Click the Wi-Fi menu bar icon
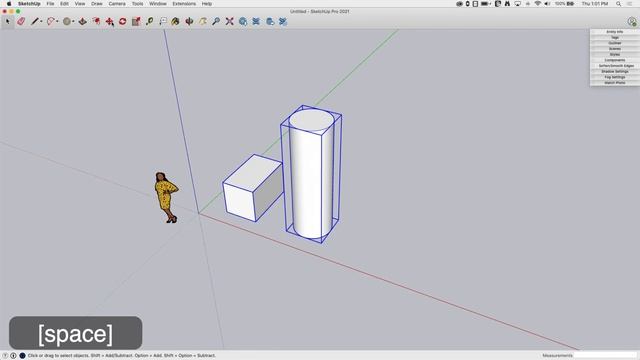The image size is (640, 360). pyautogui.click(x=538, y=4)
